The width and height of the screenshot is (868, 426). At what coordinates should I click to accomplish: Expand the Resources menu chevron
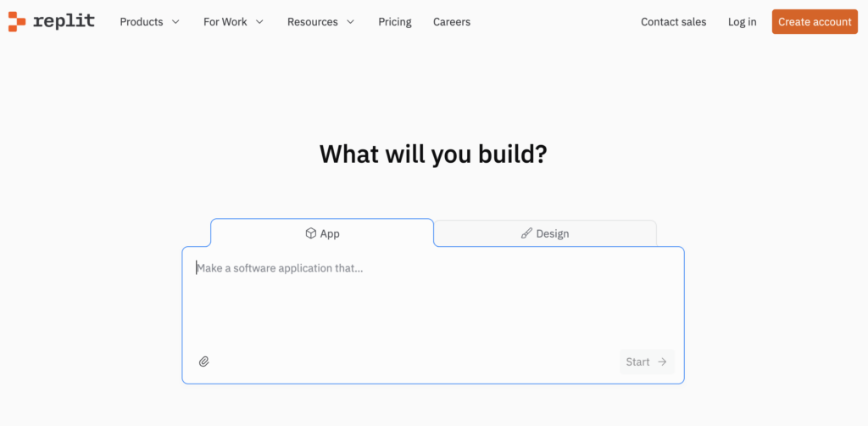click(x=351, y=22)
